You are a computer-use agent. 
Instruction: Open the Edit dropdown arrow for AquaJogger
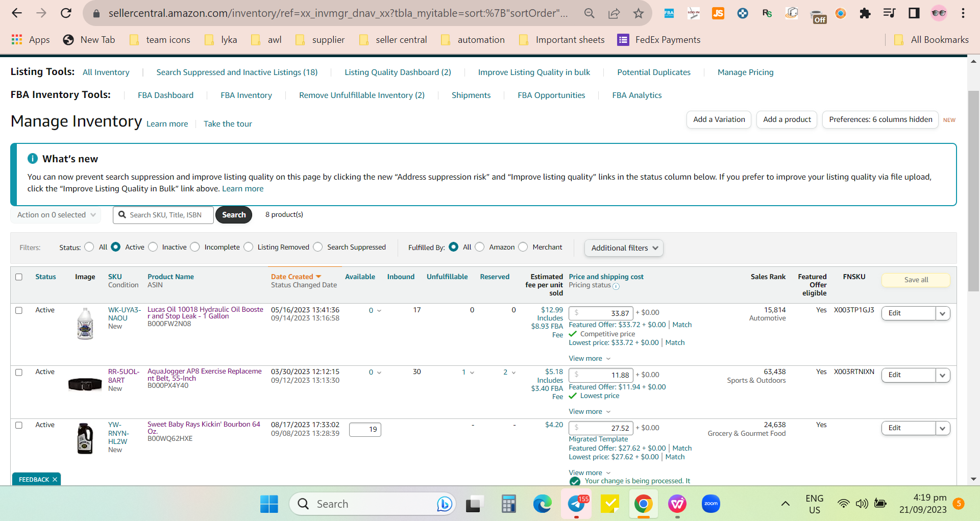pos(943,375)
